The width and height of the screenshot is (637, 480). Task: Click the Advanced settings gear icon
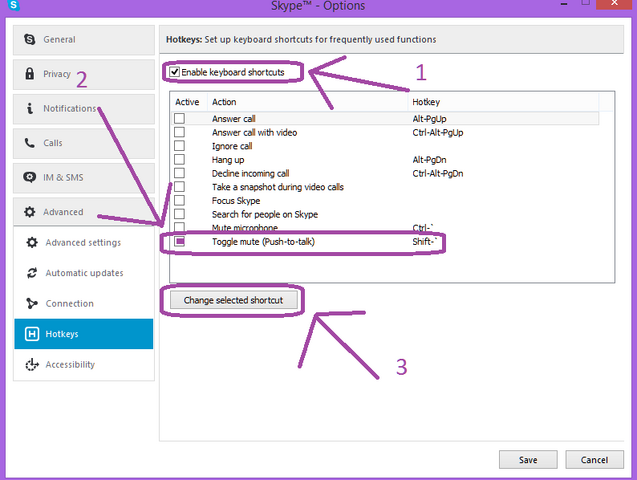pyautogui.click(x=32, y=242)
